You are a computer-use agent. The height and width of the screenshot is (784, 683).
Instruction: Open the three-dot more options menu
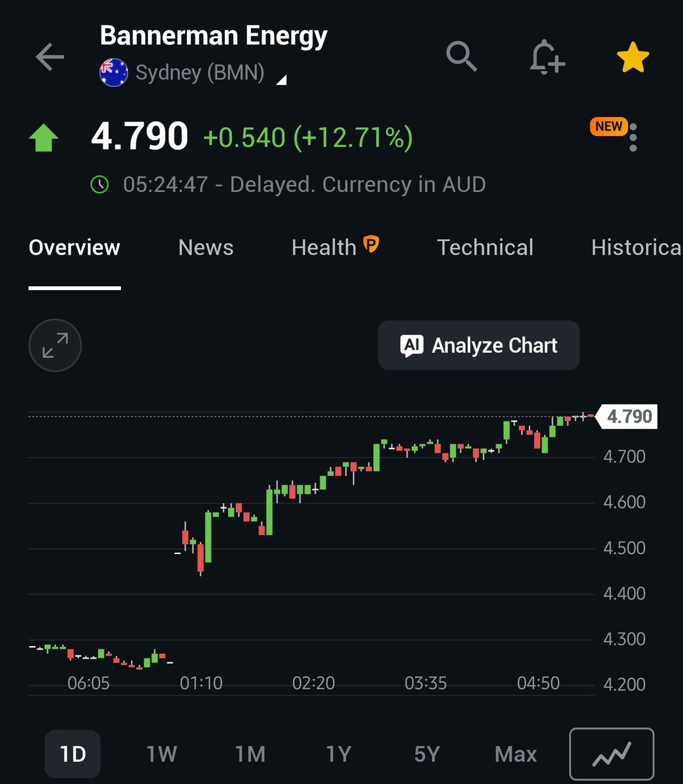633,137
